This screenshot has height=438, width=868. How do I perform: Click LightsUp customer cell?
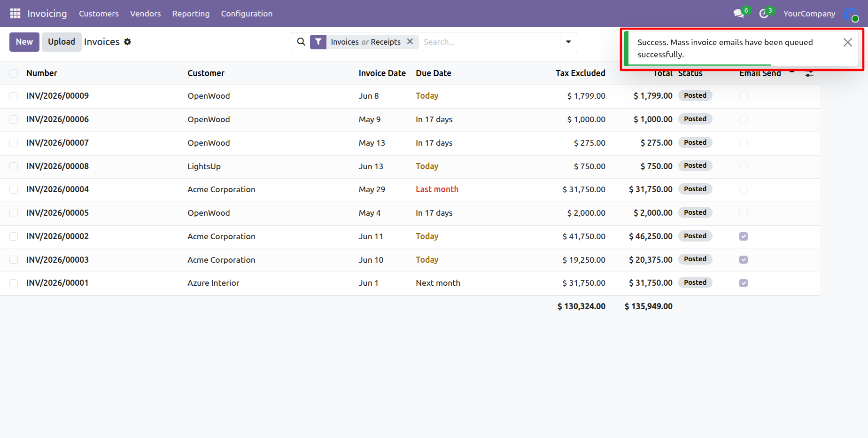coord(204,166)
